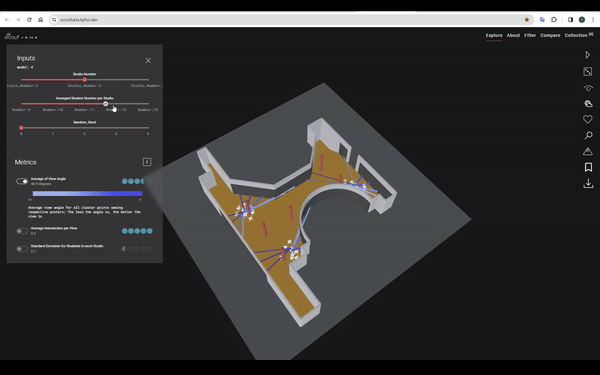
Task: Click the play arrow icon in right sidebar
Action: [x=588, y=55]
